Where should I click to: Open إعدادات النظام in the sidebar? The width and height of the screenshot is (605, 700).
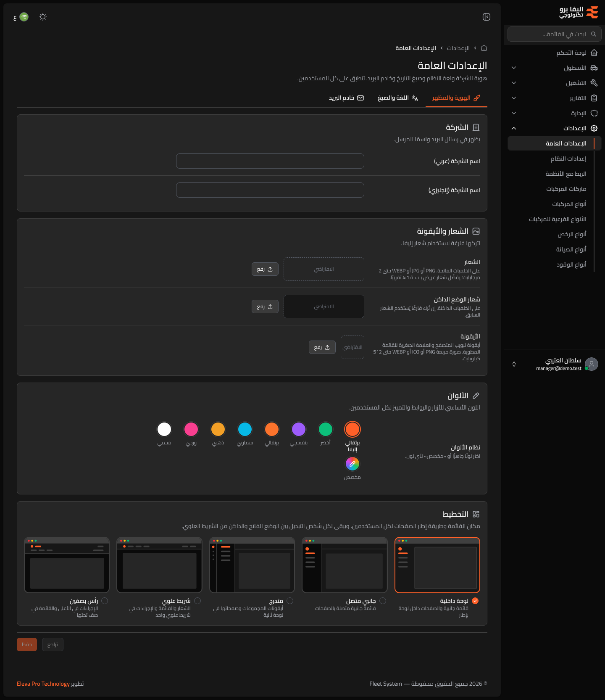coord(568,158)
